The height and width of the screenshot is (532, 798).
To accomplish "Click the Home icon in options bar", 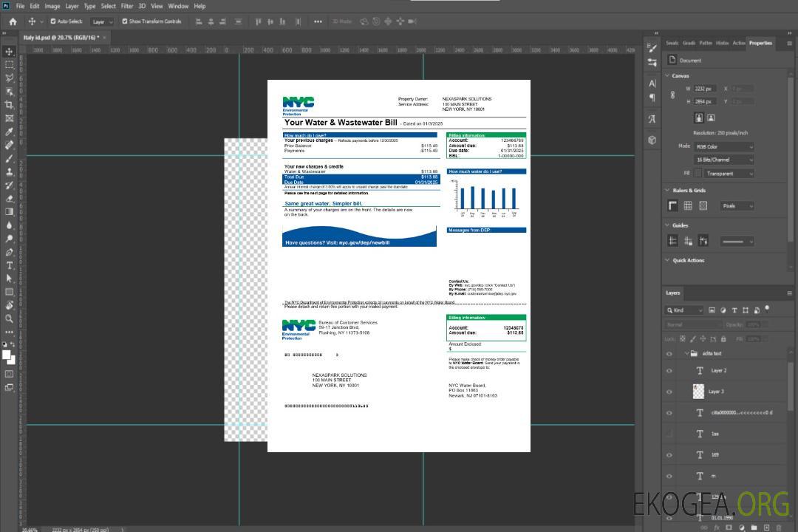I will [x=13, y=21].
